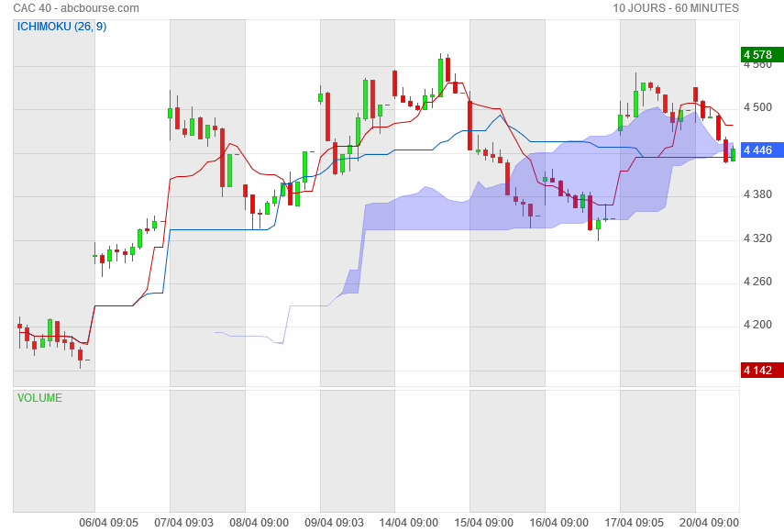Click the 17/04 09:05 date label
This screenshot has width=784, height=532.
point(634,523)
